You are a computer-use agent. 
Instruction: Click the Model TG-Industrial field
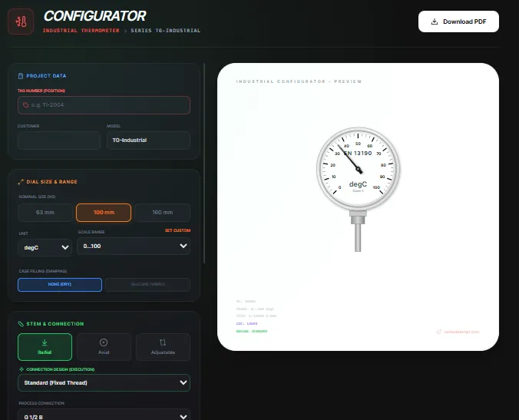pos(148,141)
